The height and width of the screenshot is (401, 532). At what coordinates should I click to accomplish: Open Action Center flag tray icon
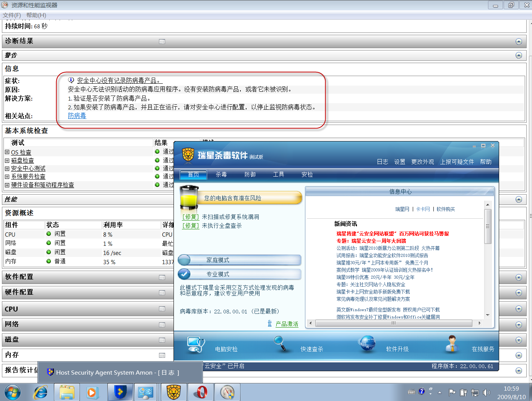[452, 392]
